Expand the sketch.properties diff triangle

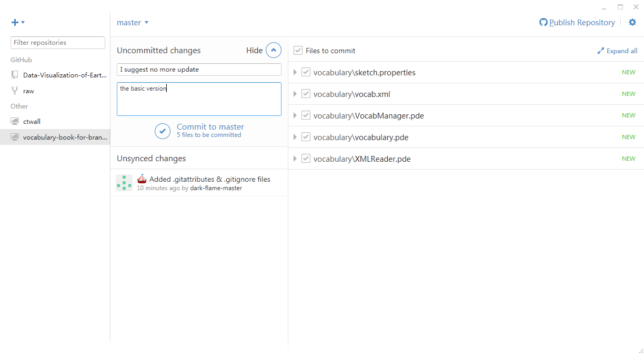295,72
